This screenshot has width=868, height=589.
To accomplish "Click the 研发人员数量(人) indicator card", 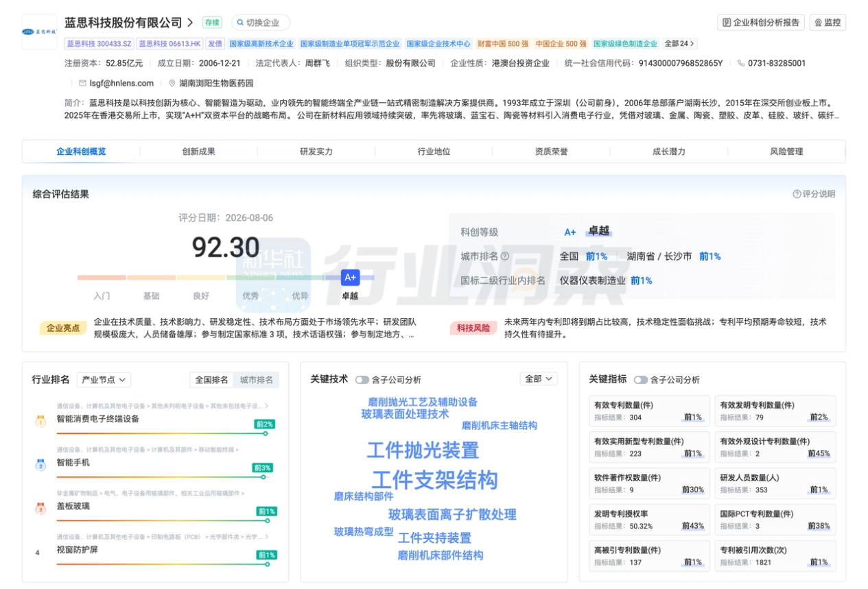I will pyautogui.click(x=775, y=483).
